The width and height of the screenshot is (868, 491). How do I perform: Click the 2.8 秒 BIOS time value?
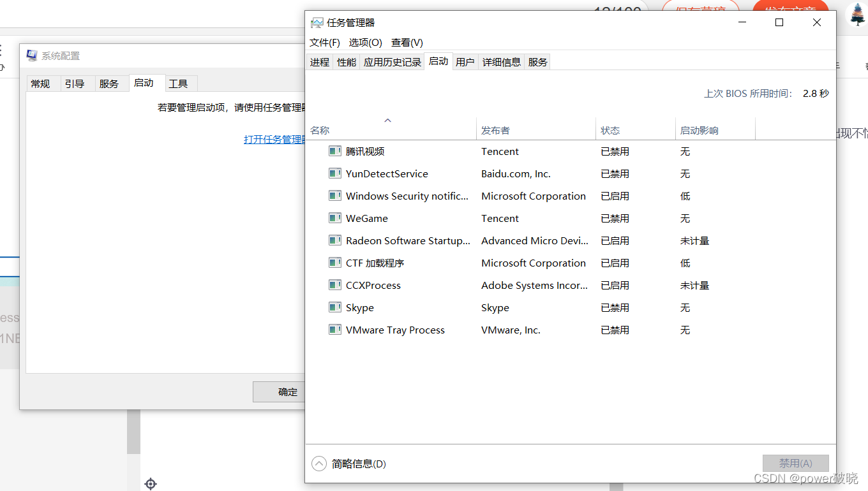pyautogui.click(x=816, y=93)
